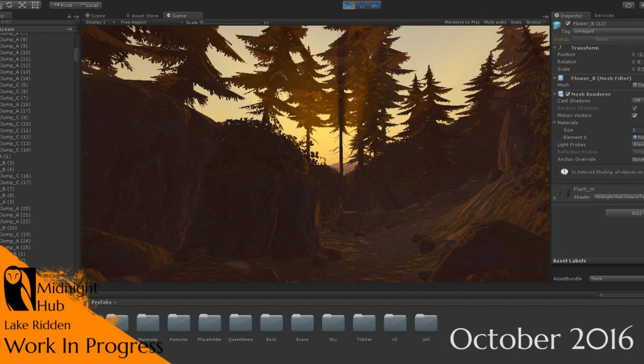This screenshot has width=644, height=364.
Task: Toggle Mute audio in Game view
Action: point(496,22)
